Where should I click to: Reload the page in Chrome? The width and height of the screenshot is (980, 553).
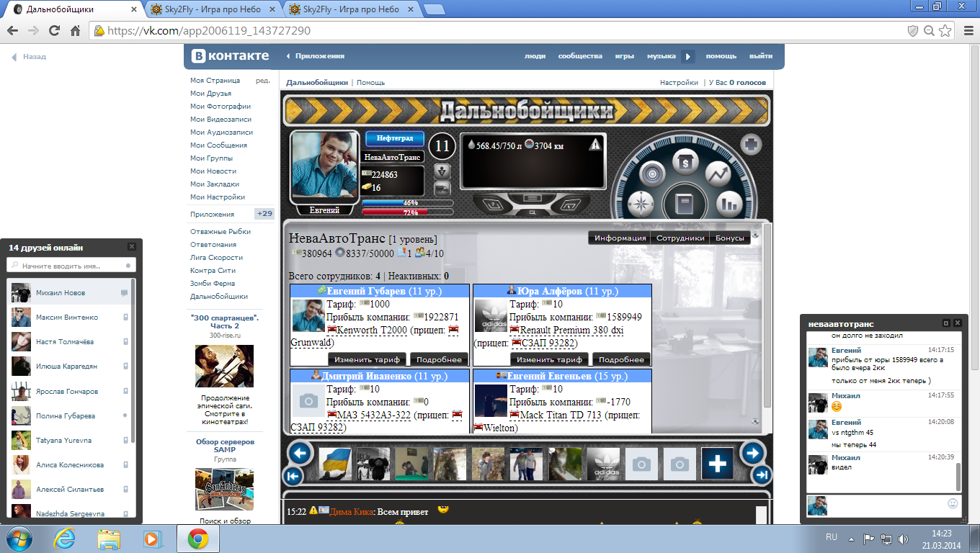click(x=54, y=31)
